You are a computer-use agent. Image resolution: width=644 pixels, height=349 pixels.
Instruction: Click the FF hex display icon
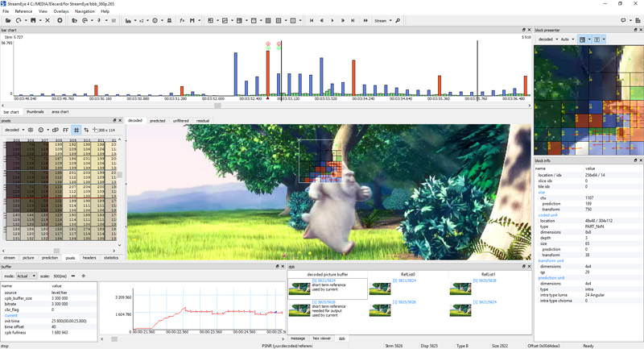click(66, 130)
